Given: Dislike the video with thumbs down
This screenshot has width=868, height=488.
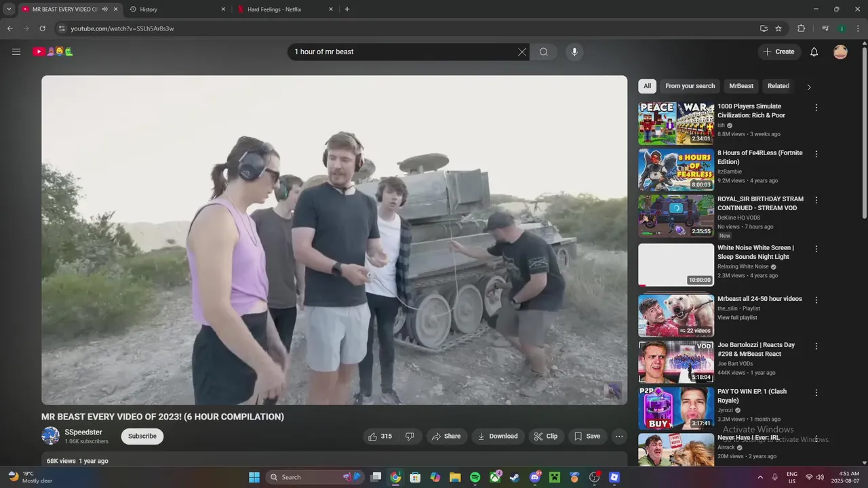Looking at the screenshot, I should click(x=410, y=436).
